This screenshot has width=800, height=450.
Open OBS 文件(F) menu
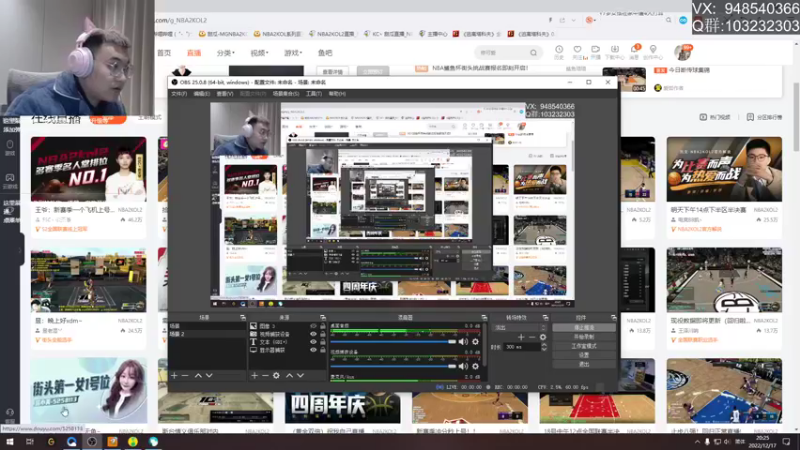179,94
